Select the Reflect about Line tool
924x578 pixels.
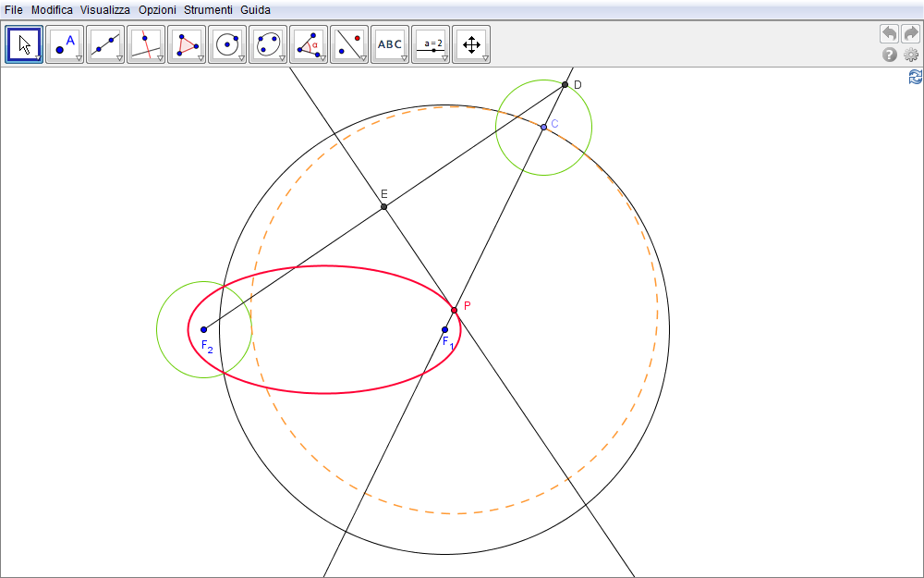pos(349,43)
